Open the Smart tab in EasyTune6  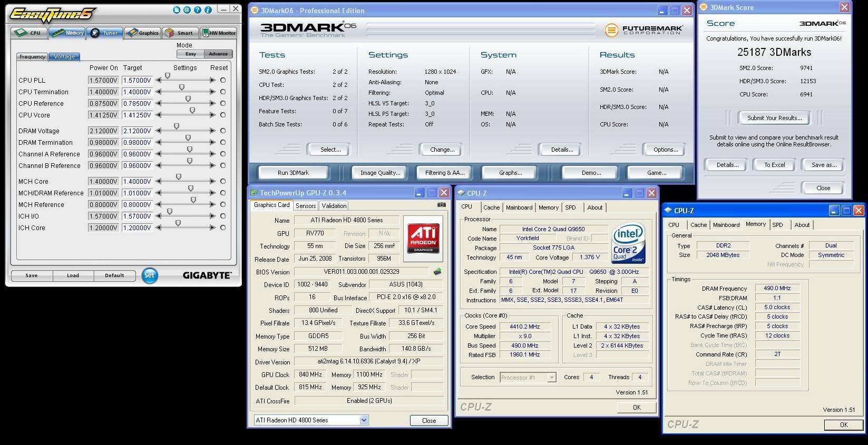[x=181, y=33]
